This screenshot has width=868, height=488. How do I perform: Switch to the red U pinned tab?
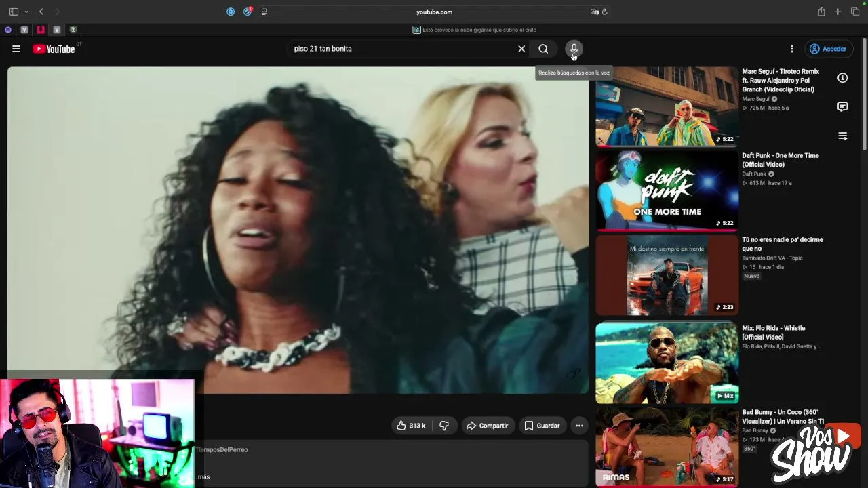41,30
